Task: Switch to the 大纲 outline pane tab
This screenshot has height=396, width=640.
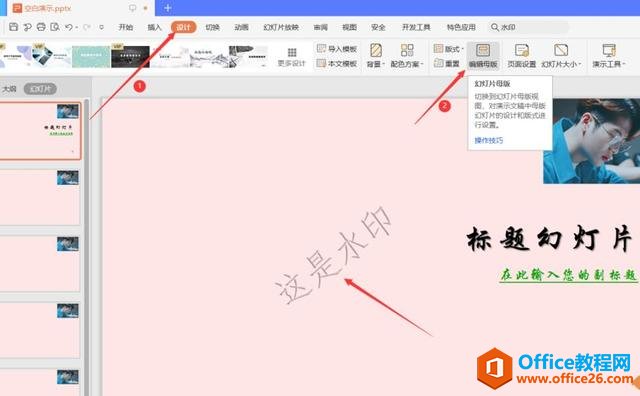Action: (x=9, y=89)
